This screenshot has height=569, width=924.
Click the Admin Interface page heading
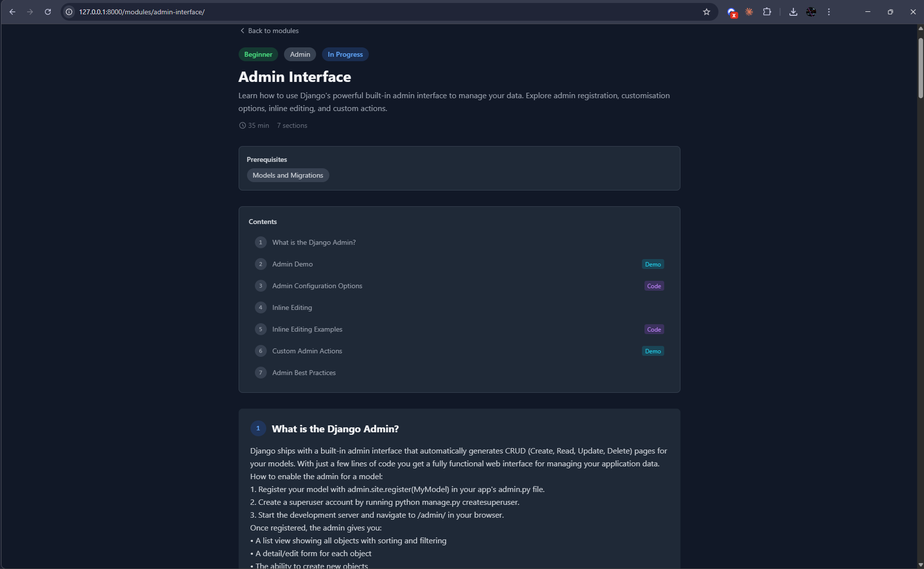(295, 77)
